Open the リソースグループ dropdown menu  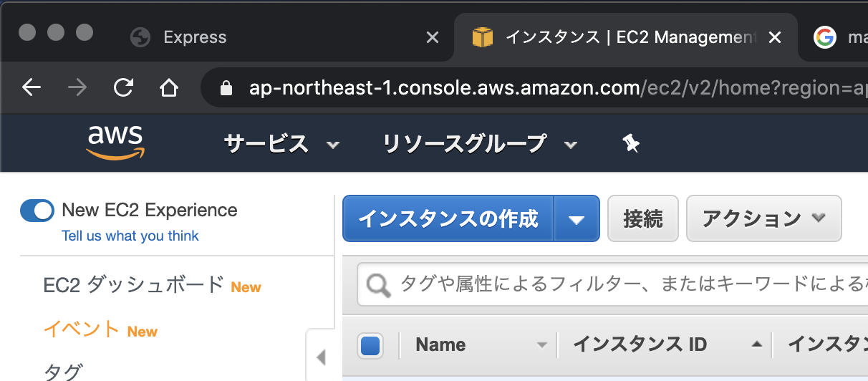pos(480,144)
